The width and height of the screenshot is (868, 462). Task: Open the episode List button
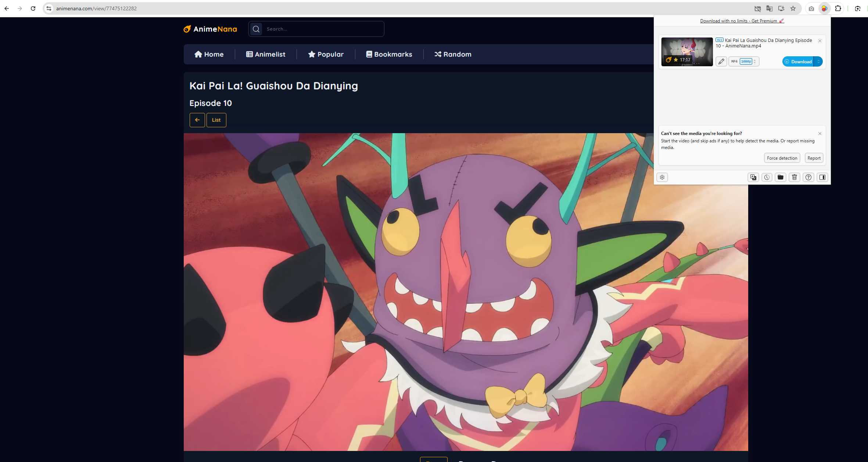pos(216,120)
